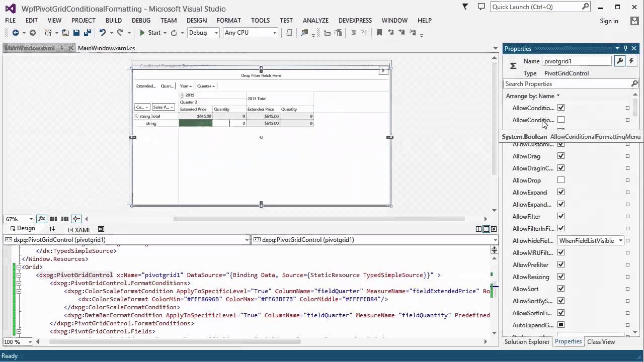Open the 67% designer zoom dropdown
Image resolution: width=644 pixels, height=362 pixels.
[19, 219]
